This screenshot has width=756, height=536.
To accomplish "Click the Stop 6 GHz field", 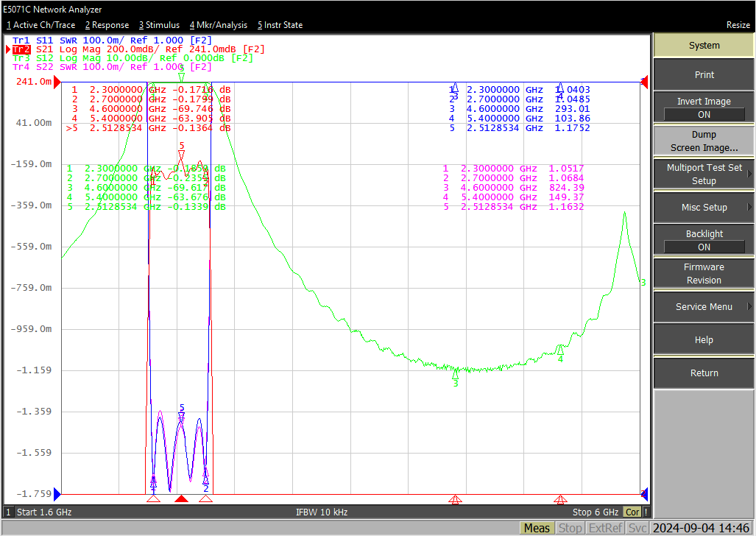I will (x=595, y=512).
